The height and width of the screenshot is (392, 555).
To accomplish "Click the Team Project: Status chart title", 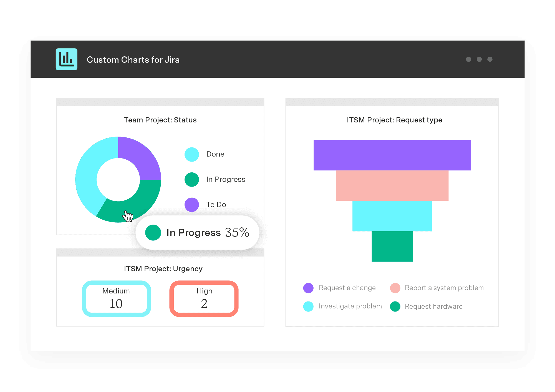I will point(160,120).
